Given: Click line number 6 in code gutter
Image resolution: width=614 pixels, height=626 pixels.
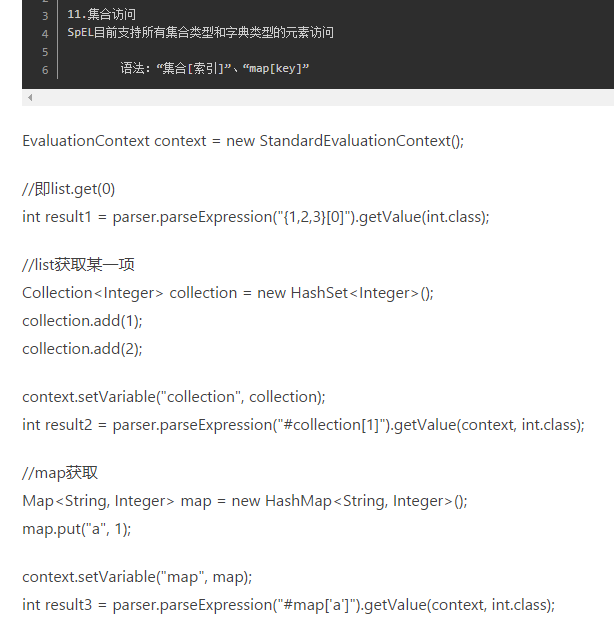Looking at the screenshot, I should pyautogui.click(x=45, y=70).
